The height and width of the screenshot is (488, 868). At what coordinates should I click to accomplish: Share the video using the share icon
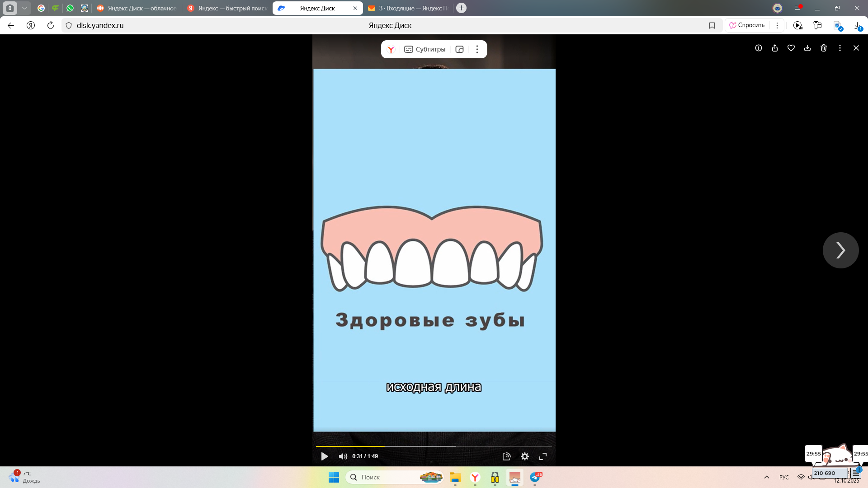click(775, 48)
